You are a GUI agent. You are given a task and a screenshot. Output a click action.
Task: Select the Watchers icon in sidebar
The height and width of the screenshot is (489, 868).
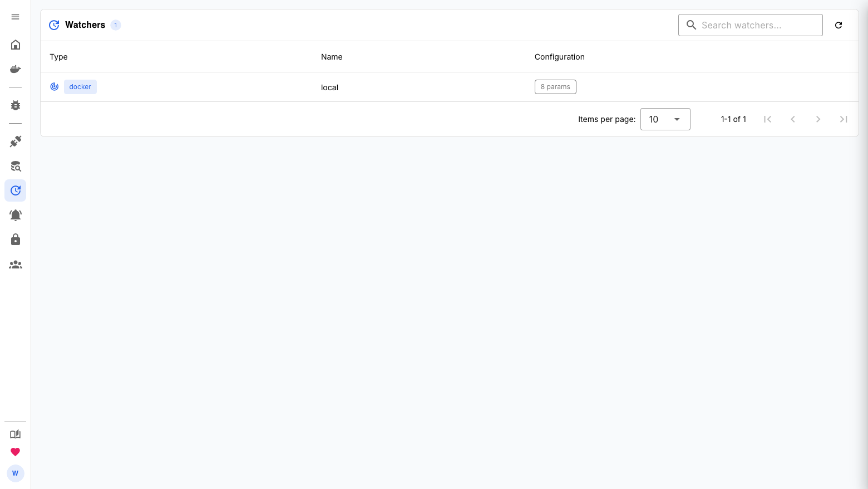(16, 190)
